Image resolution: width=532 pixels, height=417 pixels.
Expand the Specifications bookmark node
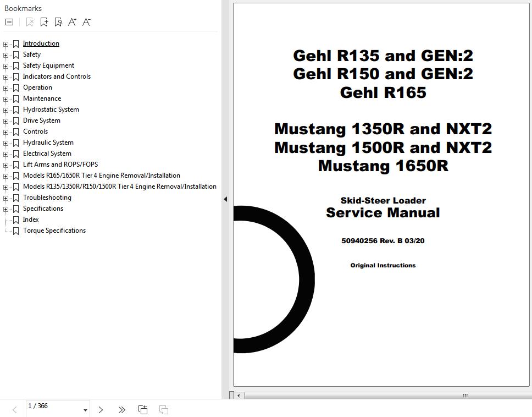(5, 209)
